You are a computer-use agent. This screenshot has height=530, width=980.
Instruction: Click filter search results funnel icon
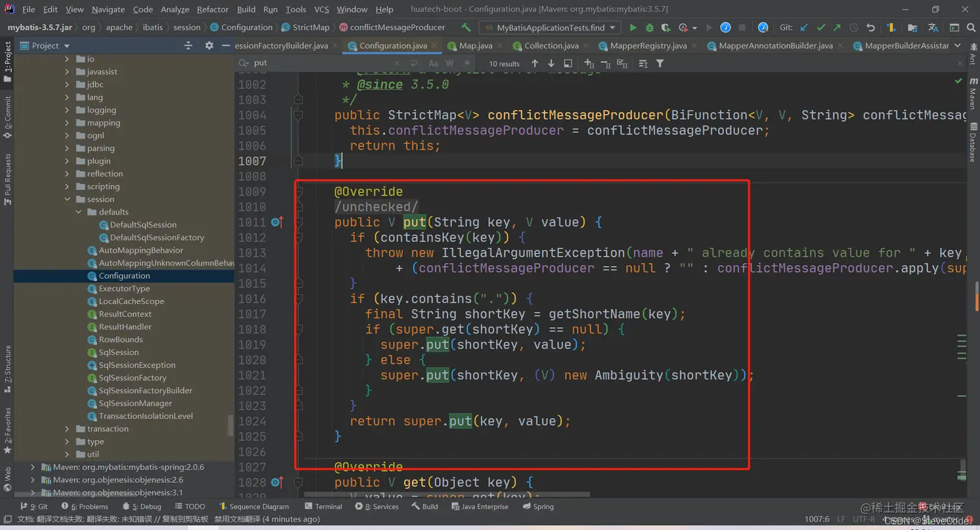coord(660,63)
